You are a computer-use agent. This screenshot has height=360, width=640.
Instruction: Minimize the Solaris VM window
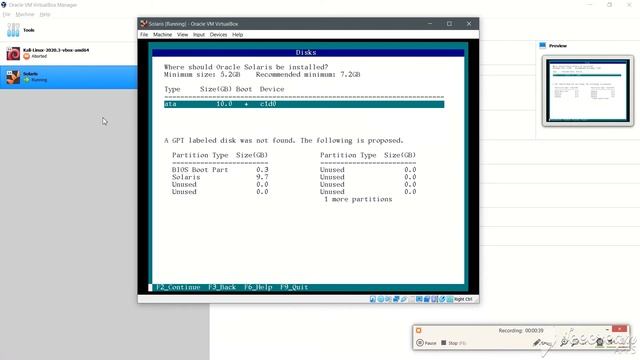coord(430,24)
